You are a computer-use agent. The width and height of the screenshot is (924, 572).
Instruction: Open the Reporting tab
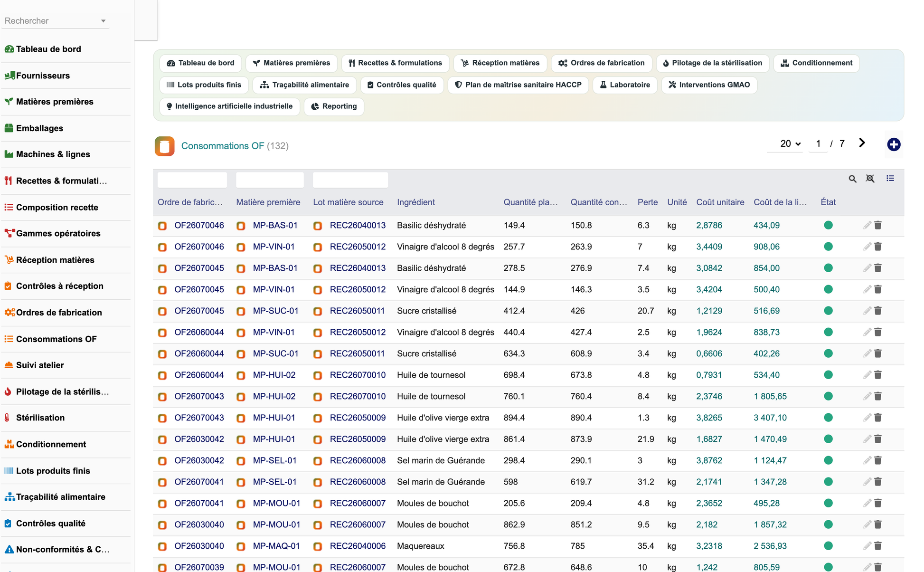pyautogui.click(x=334, y=106)
